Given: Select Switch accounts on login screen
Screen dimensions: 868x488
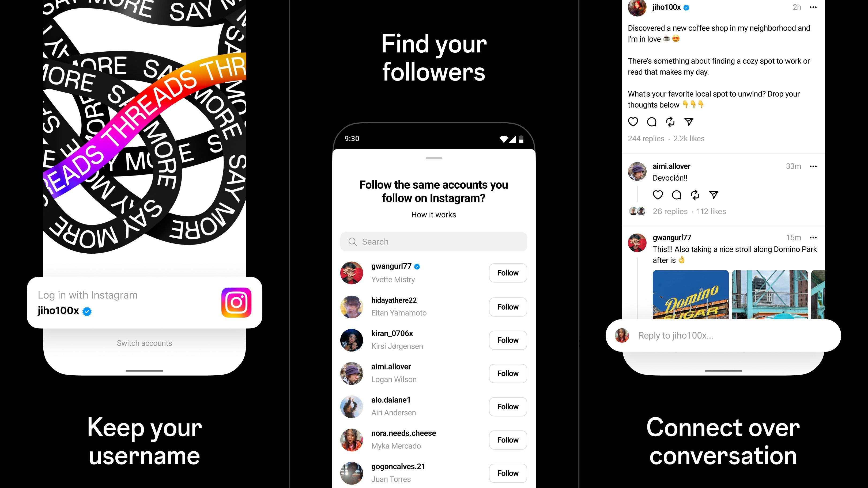Looking at the screenshot, I should pyautogui.click(x=144, y=343).
